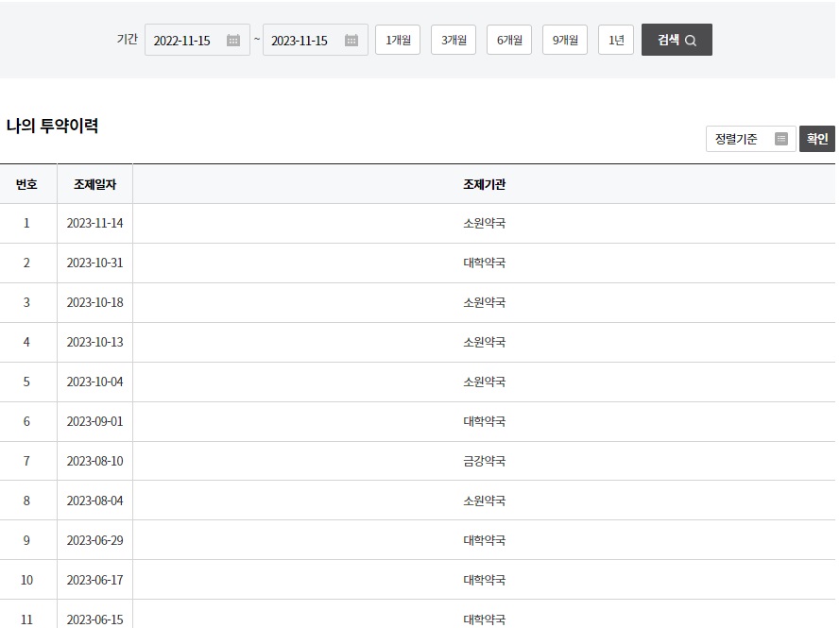Click start date field showing 2022-11-15
The height and width of the screenshot is (628, 840).
[x=197, y=40]
